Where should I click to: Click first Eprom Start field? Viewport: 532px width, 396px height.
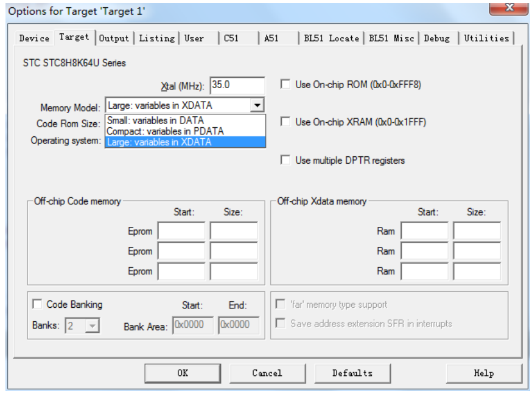pos(181,231)
